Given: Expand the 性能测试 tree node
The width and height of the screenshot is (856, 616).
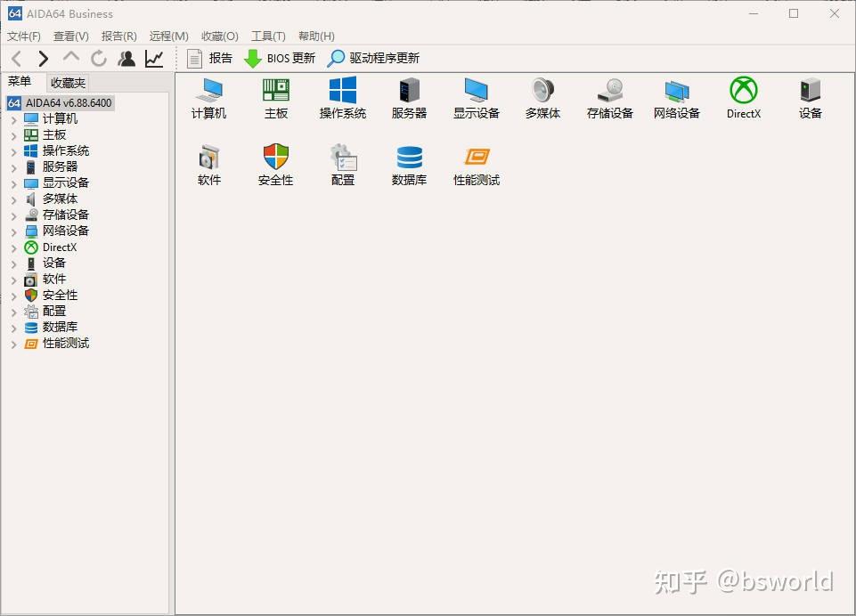Looking at the screenshot, I should coord(14,344).
